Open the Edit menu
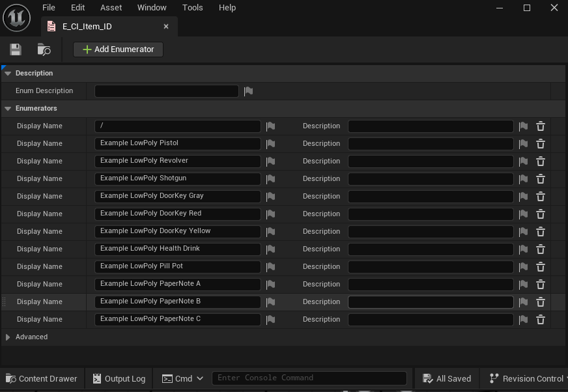 (78, 8)
